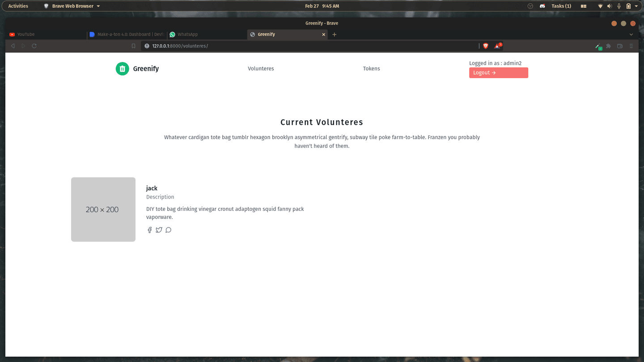Click the Discord tray icon
This screenshot has width=644, height=362.
542,6
